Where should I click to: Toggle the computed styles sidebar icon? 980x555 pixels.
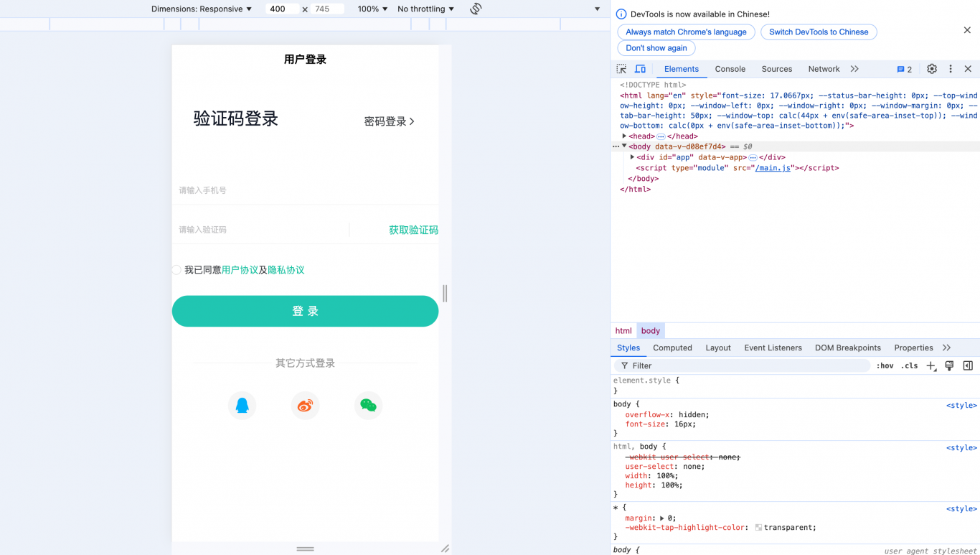[x=968, y=365]
